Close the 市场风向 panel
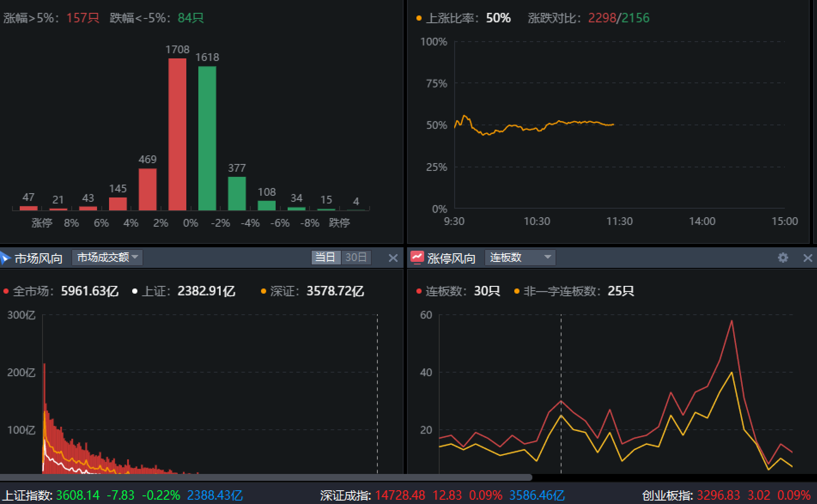 pos(393,258)
